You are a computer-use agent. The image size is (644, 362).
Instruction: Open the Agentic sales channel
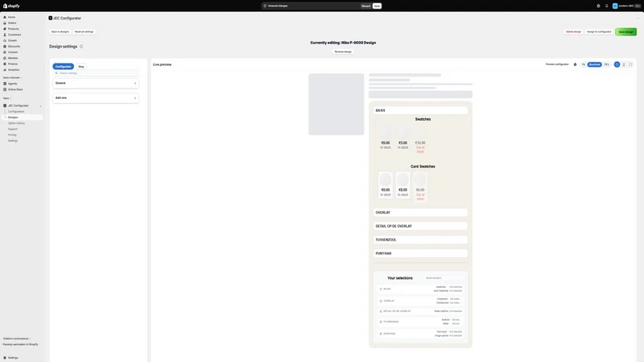coord(12,84)
